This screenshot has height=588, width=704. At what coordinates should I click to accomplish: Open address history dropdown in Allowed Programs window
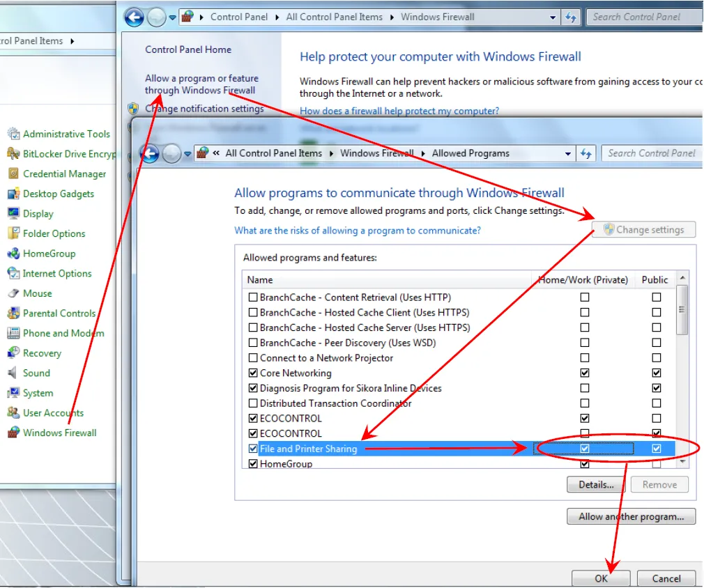coord(568,154)
